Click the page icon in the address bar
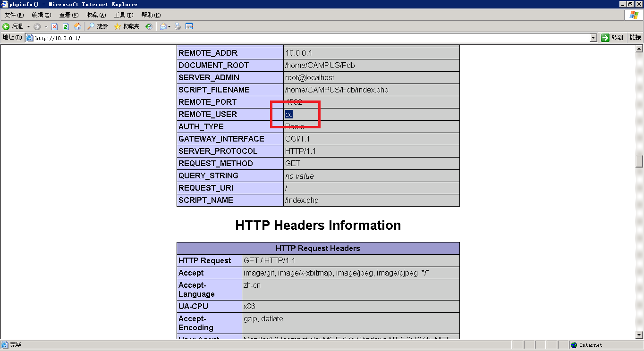Viewport: 644px width, 351px height. tap(29, 38)
